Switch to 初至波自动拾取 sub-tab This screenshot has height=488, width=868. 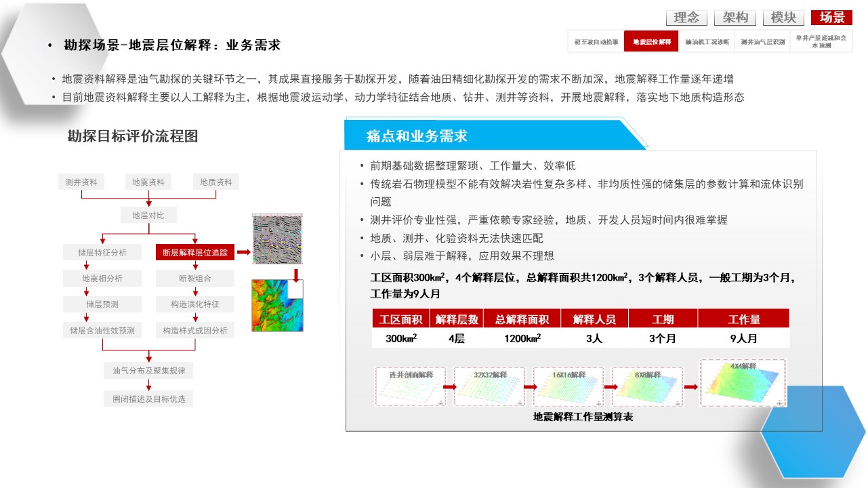(596, 41)
